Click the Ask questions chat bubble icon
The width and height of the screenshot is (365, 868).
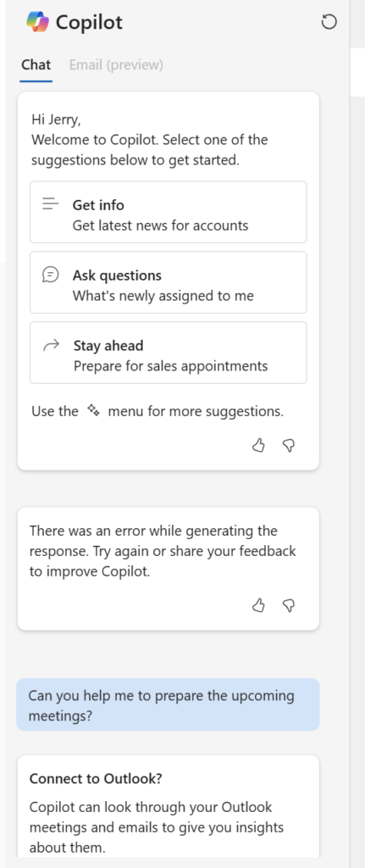coord(50,275)
